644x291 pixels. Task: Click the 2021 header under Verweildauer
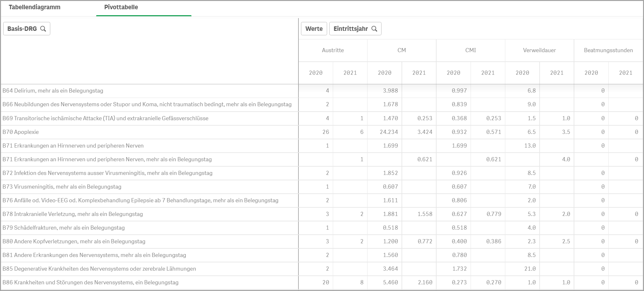point(556,73)
